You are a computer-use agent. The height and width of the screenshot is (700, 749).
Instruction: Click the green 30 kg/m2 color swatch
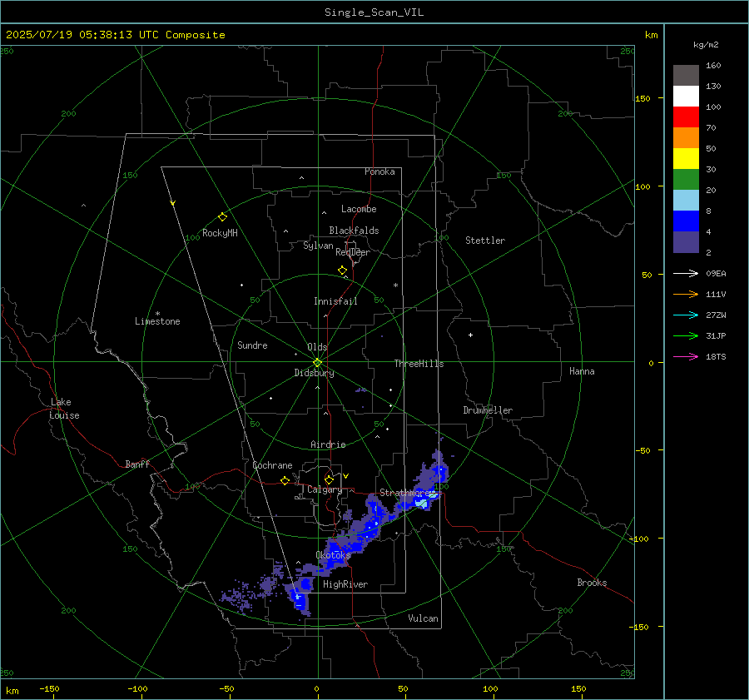coord(686,179)
